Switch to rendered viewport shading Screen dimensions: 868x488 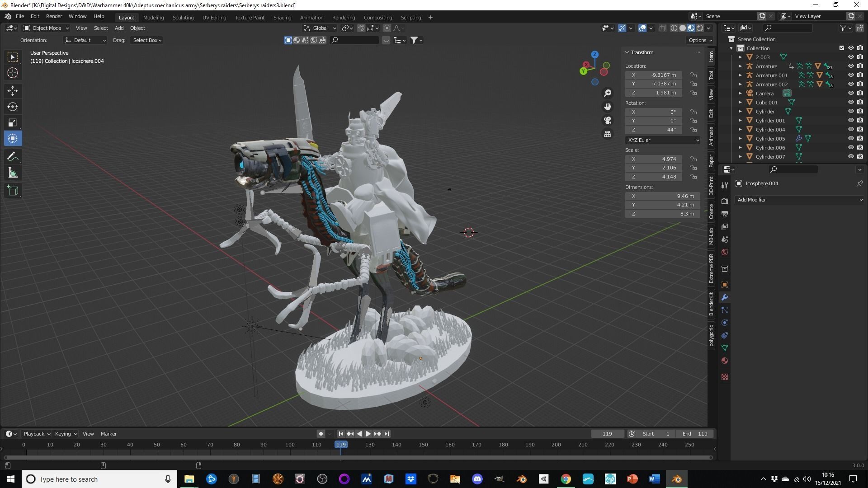[x=700, y=28]
